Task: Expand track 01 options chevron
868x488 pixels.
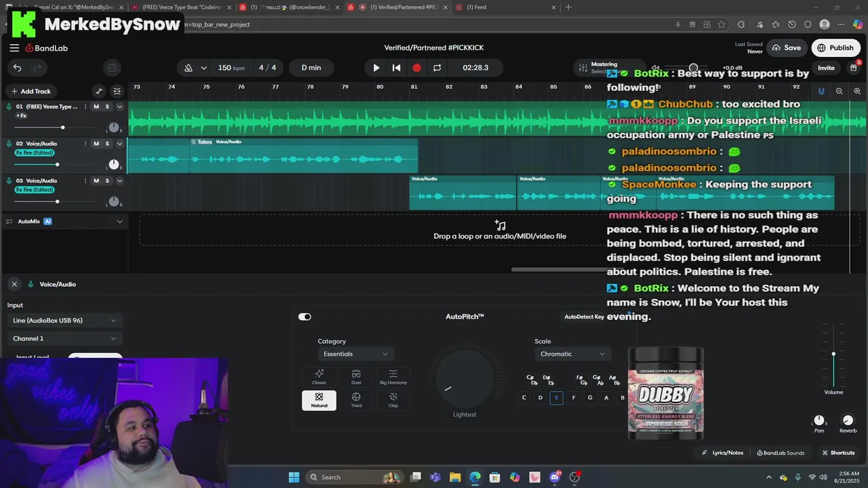Action: coord(119,107)
